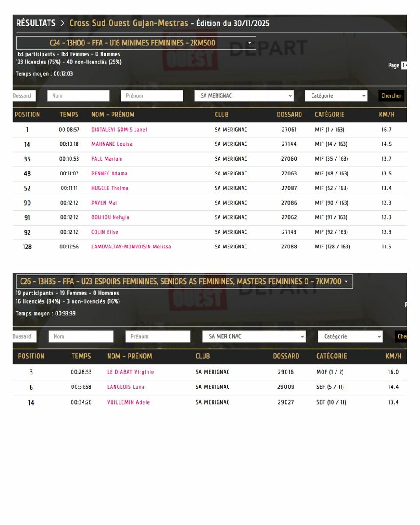This screenshot has height=525, width=420.
Task: Click the bottom Prénom search field
Action: [x=157, y=336]
